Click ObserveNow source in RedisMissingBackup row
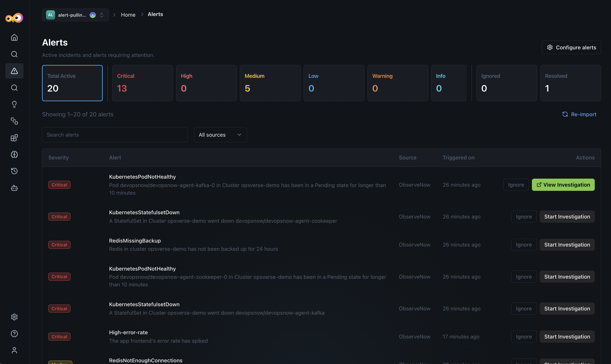The height and width of the screenshot is (364, 611). [x=414, y=245]
